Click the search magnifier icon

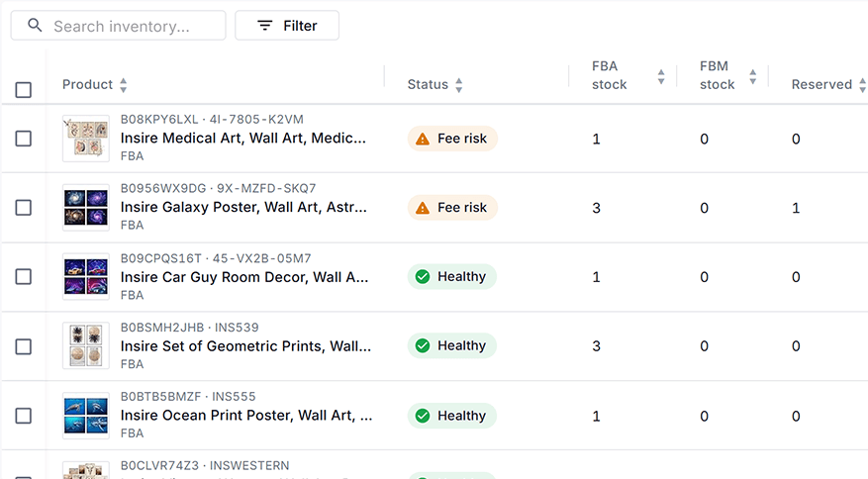coord(35,25)
